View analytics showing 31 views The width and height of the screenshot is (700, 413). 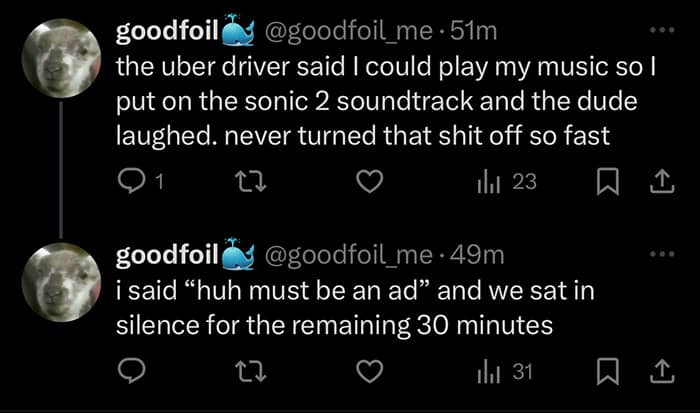point(508,372)
